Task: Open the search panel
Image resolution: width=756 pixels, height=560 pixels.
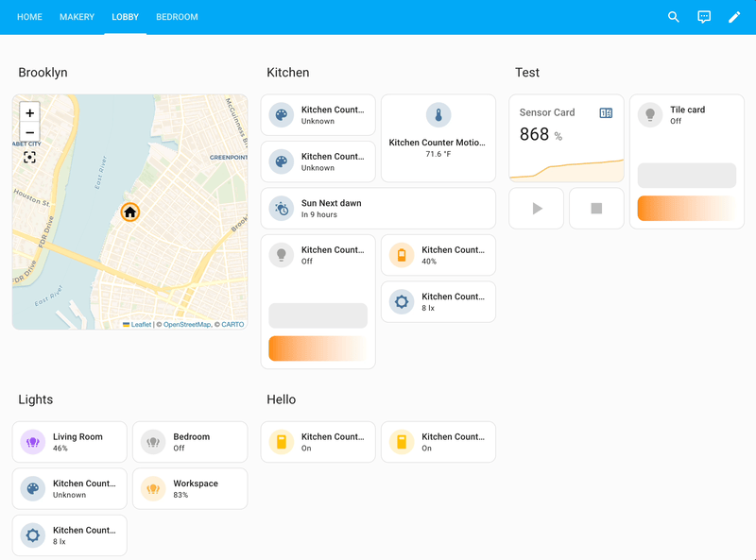Action: pyautogui.click(x=673, y=16)
